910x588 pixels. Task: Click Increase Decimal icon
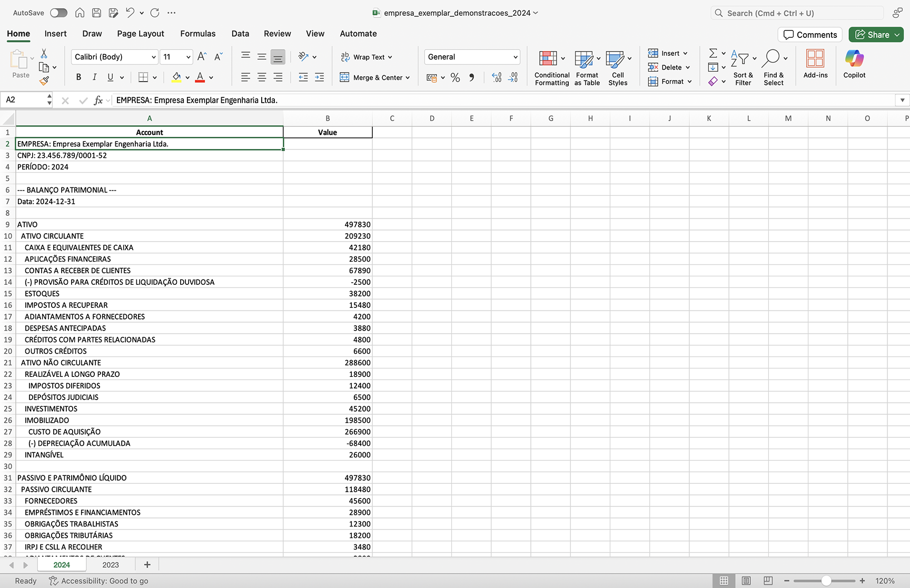pyautogui.click(x=496, y=77)
